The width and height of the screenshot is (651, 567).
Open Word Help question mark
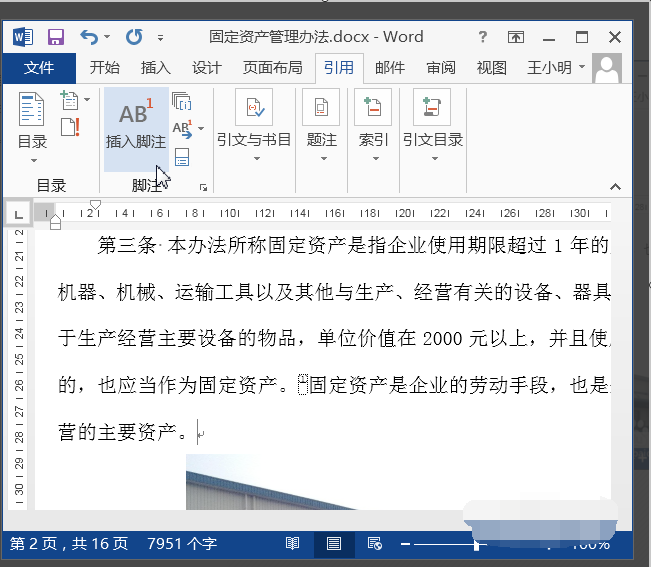click(x=482, y=37)
